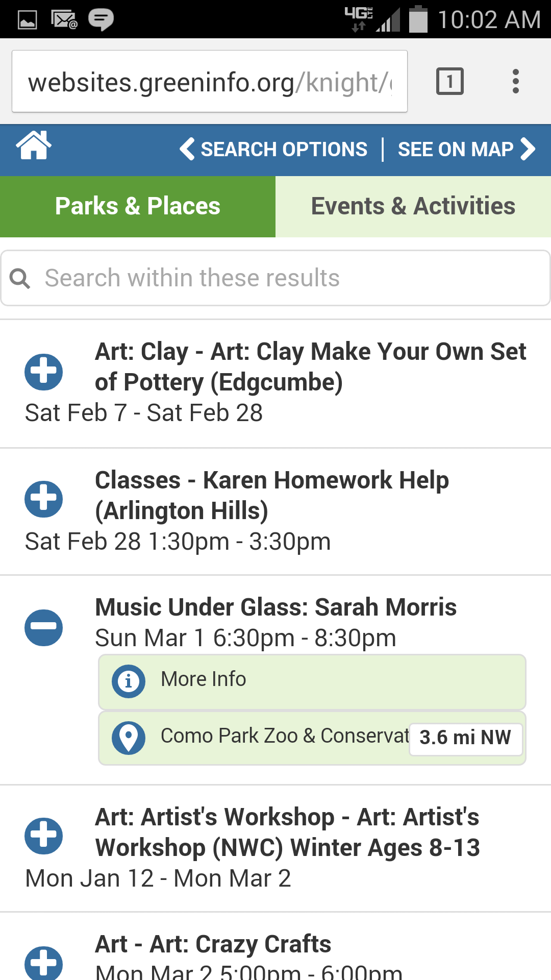Expand the Artist's Workshop (NWC) event
This screenshot has height=980, width=551.
(x=44, y=836)
